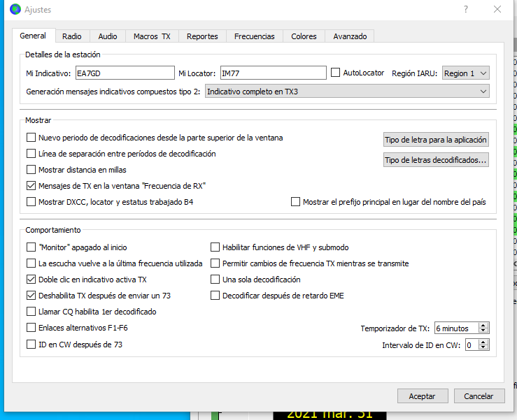Expand the indicativos compuestos tipo 2 dropdown
This screenshot has height=420, width=517.
click(347, 92)
